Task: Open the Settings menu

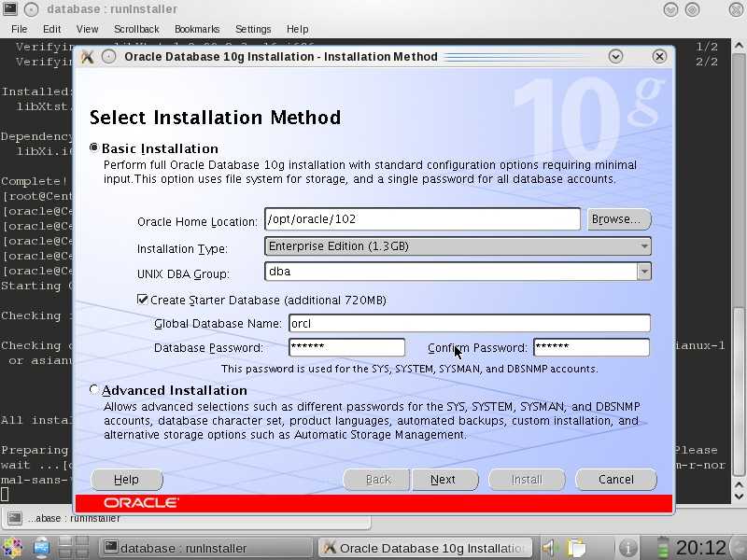Action: (253, 29)
